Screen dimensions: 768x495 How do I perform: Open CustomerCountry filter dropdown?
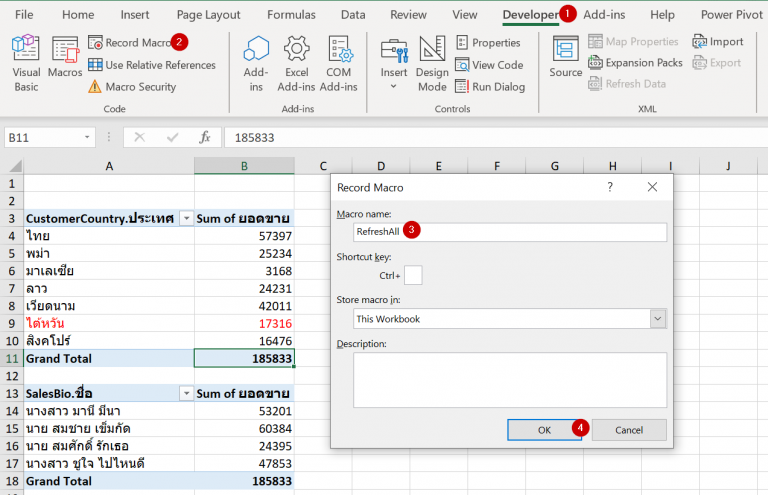(x=186, y=218)
